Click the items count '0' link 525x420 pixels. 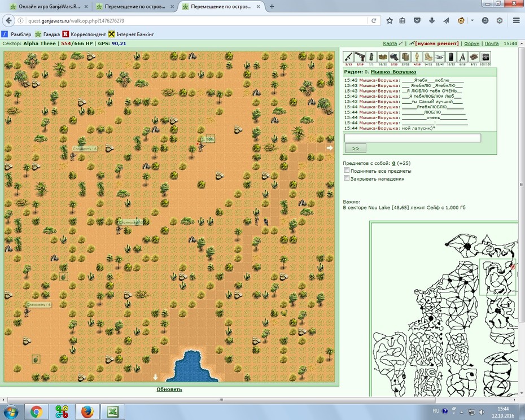pos(394,163)
